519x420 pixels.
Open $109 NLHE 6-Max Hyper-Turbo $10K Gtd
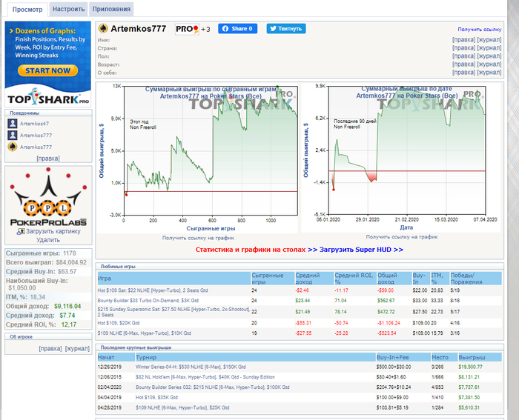coord(145,333)
